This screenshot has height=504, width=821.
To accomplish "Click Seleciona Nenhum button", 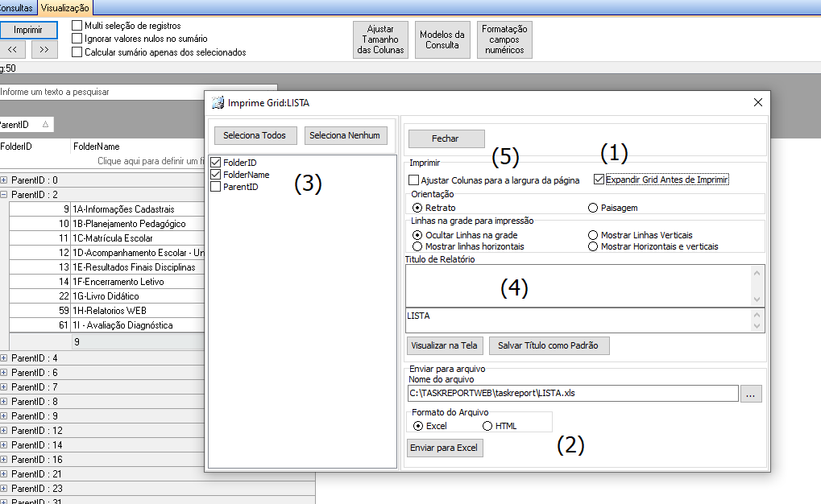I will (x=346, y=135).
